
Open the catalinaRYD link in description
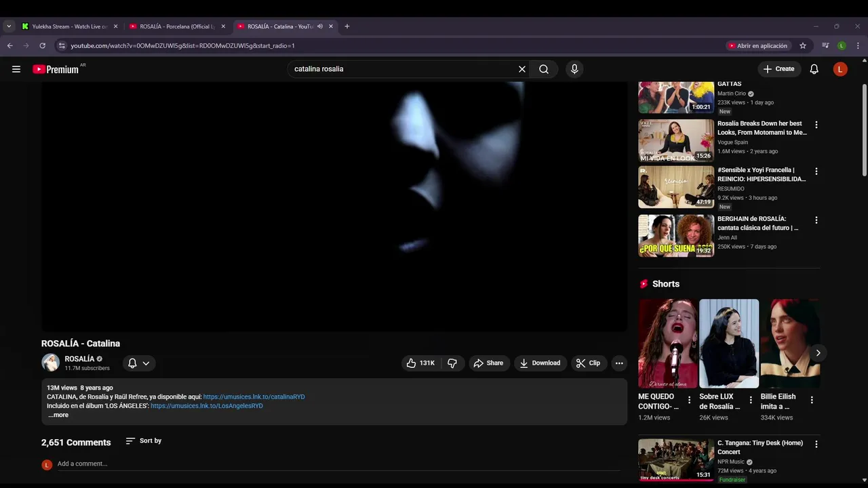254,397
